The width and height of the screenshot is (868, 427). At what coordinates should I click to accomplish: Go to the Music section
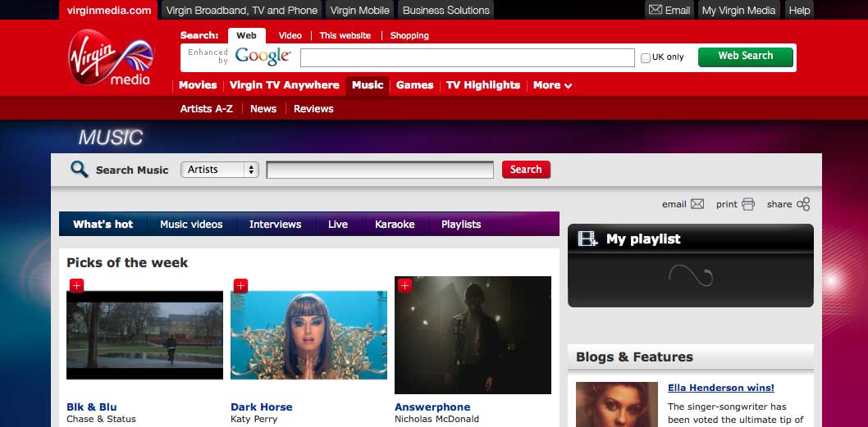coord(368,85)
